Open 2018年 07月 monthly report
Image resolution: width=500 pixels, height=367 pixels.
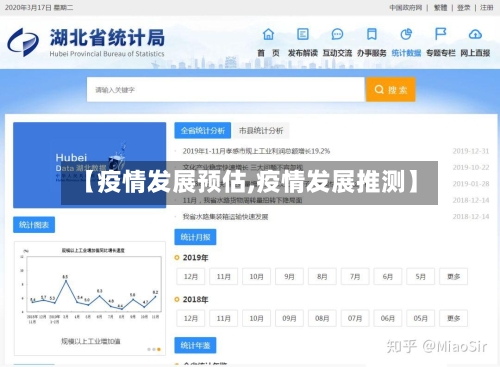[x=355, y=318]
